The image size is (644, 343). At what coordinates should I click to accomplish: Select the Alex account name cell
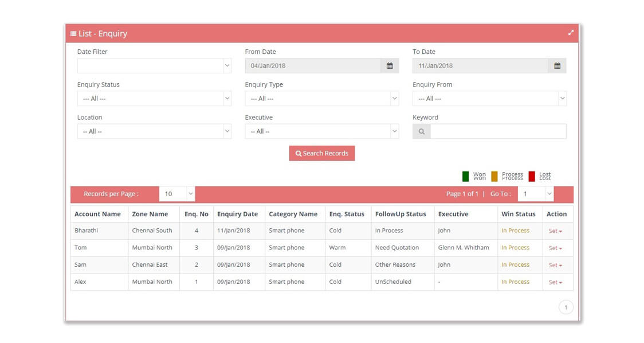pos(99,282)
